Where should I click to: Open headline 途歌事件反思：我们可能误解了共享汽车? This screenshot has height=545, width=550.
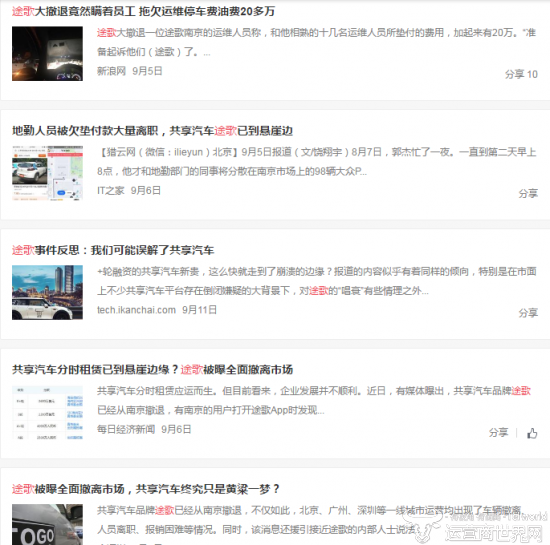click(x=113, y=250)
